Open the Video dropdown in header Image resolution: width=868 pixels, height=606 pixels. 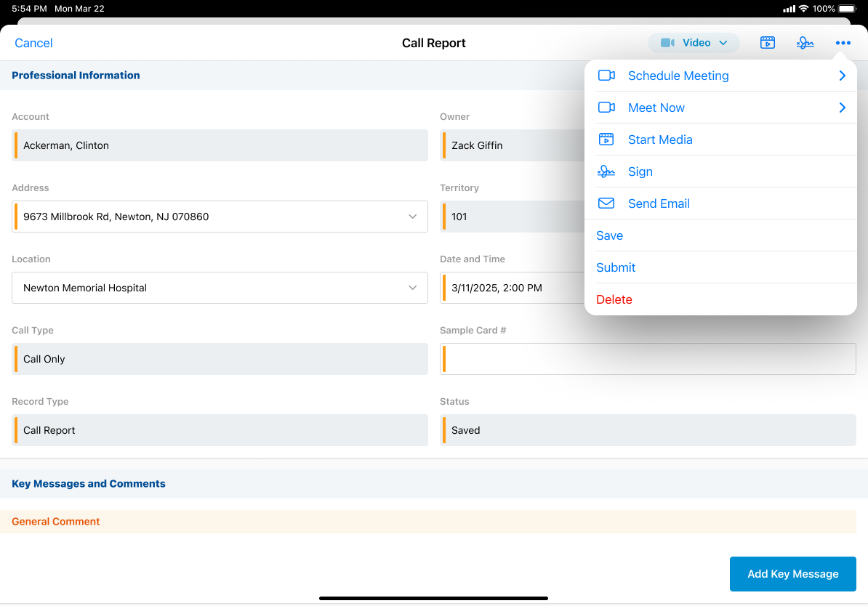click(694, 43)
